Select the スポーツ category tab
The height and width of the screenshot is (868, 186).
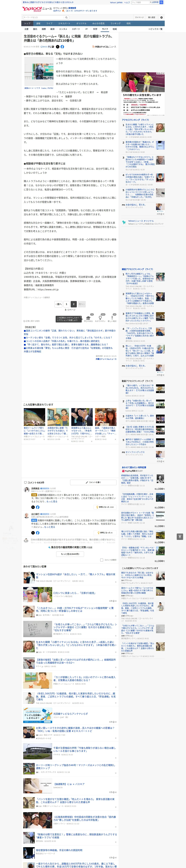coord(76,29)
